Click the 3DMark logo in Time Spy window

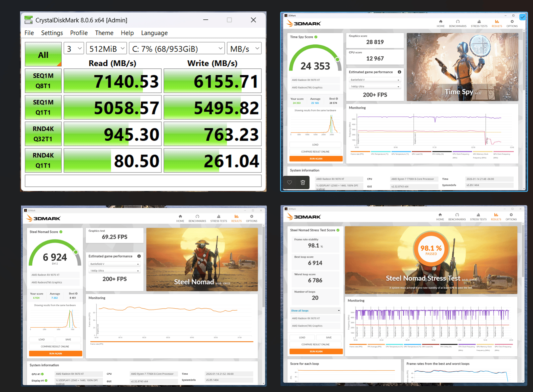click(x=304, y=23)
